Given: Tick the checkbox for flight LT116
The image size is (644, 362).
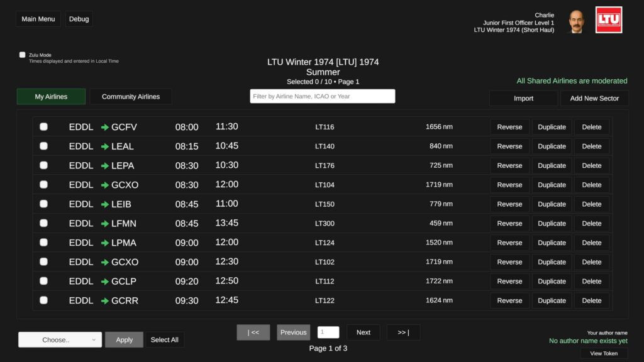Looking at the screenshot, I should (43, 126).
